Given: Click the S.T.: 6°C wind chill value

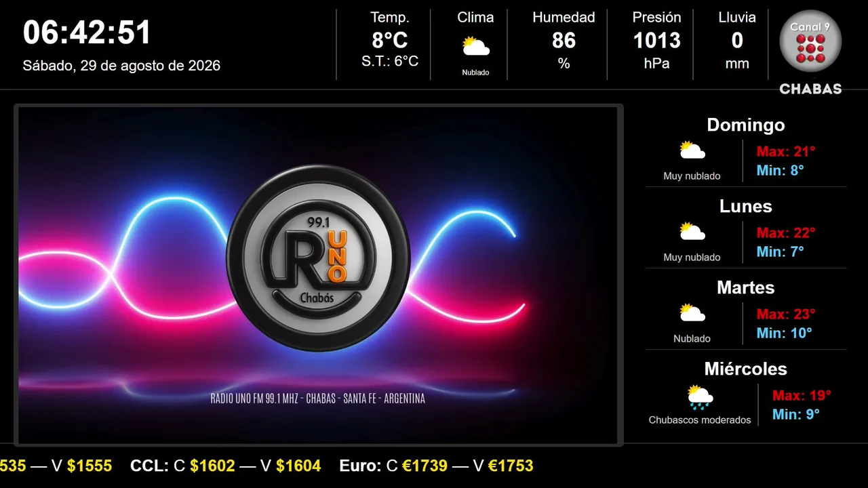Looking at the screenshot, I should tap(390, 61).
